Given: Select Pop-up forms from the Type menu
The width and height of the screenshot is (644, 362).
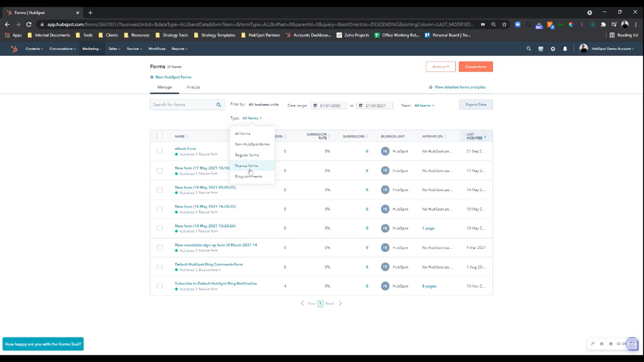Looking at the screenshot, I should [x=247, y=166].
